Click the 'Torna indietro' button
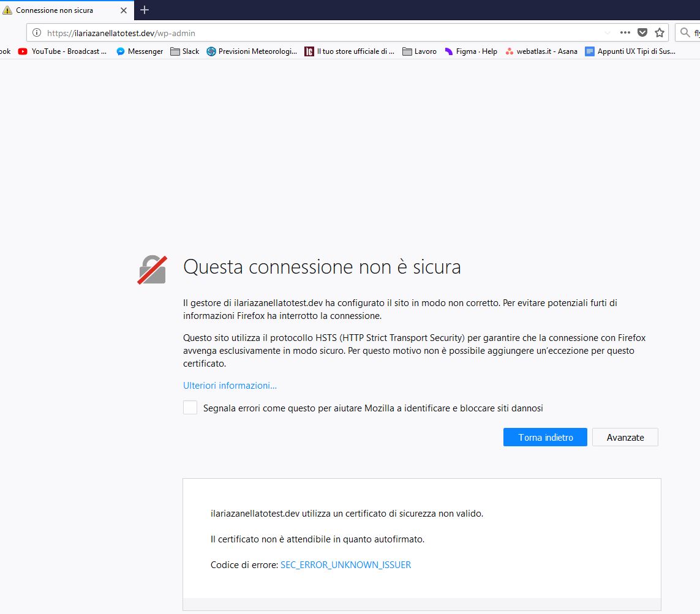 click(x=544, y=437)
